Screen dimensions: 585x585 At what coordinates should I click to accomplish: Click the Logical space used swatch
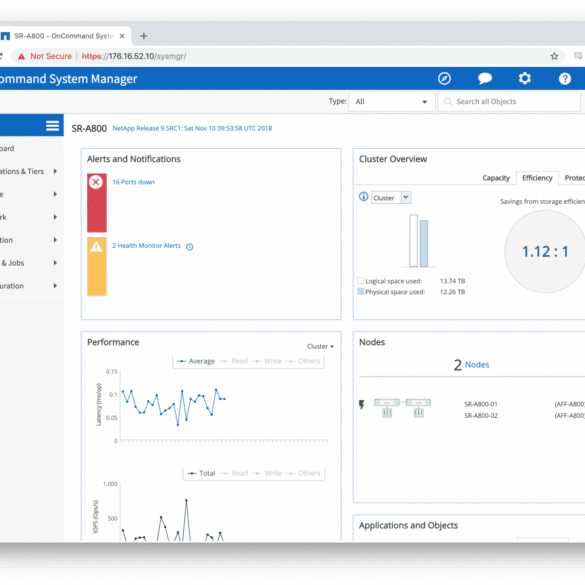click(361, 281)
